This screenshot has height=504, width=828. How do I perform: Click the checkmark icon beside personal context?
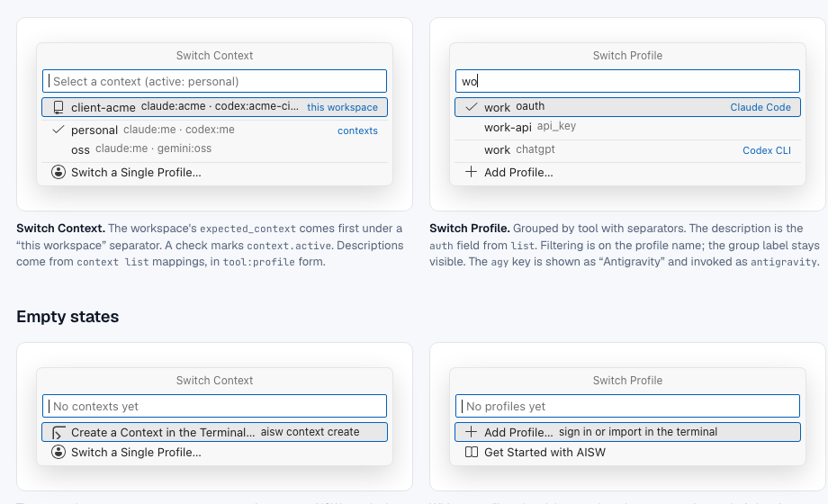point(58,130)
